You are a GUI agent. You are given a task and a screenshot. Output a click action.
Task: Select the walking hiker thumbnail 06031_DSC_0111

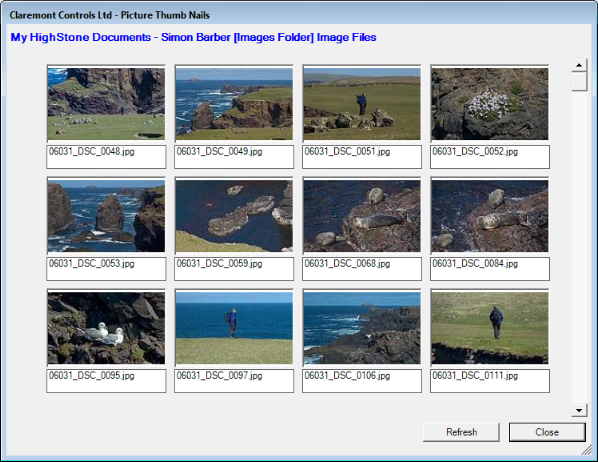(x=490, y=328)
